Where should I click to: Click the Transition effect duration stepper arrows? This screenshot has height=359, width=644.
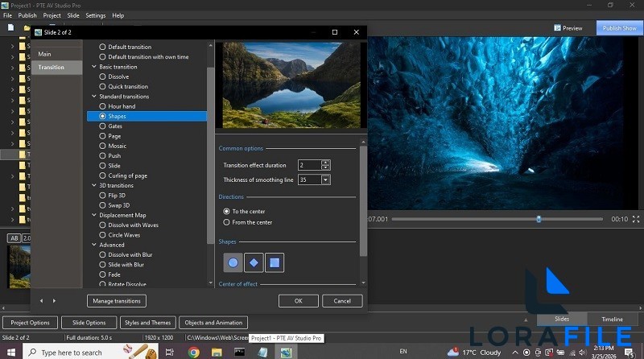326,165
